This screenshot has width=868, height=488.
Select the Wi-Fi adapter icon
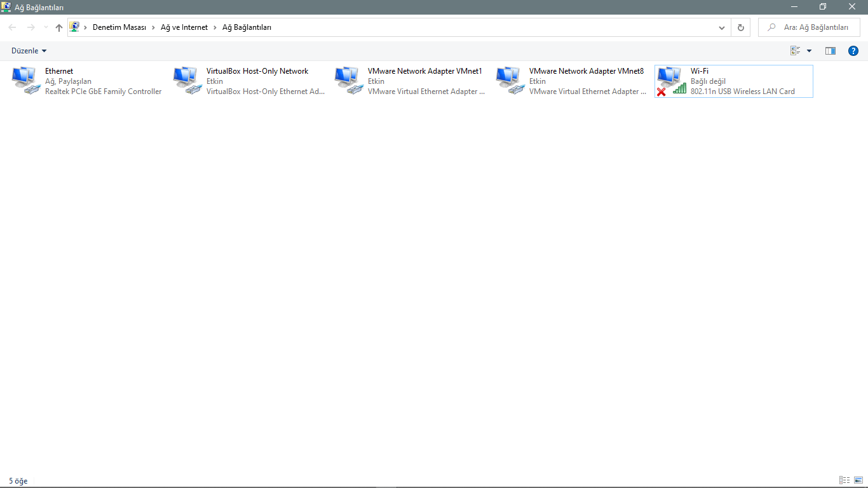coord(672,81)
